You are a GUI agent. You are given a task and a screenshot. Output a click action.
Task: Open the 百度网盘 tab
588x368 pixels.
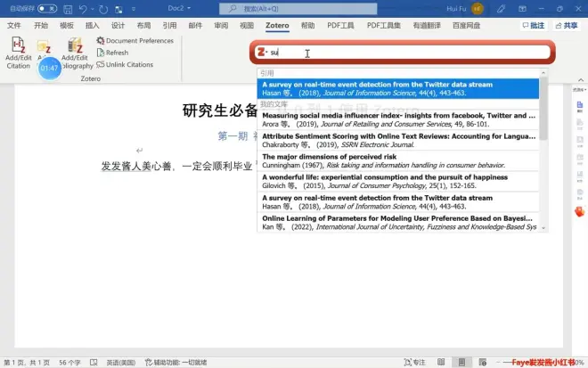tap(466, 26)
